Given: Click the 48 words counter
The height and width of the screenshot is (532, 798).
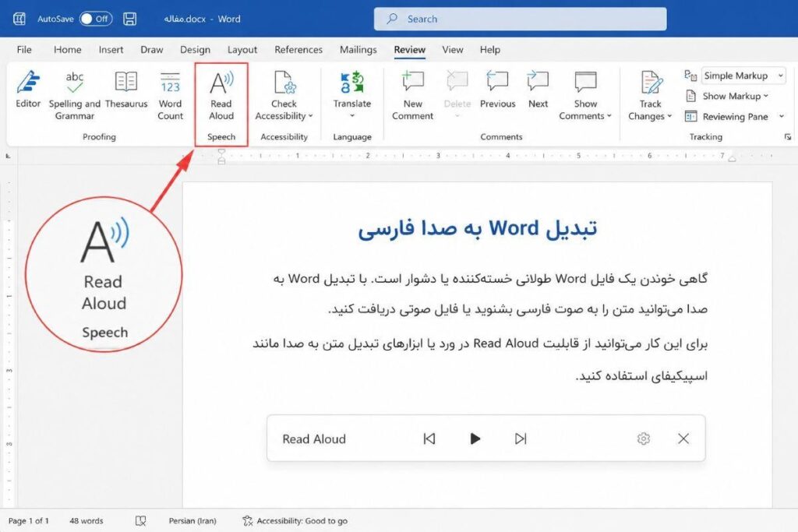Looking at the screenshot, I should point(86,521).
